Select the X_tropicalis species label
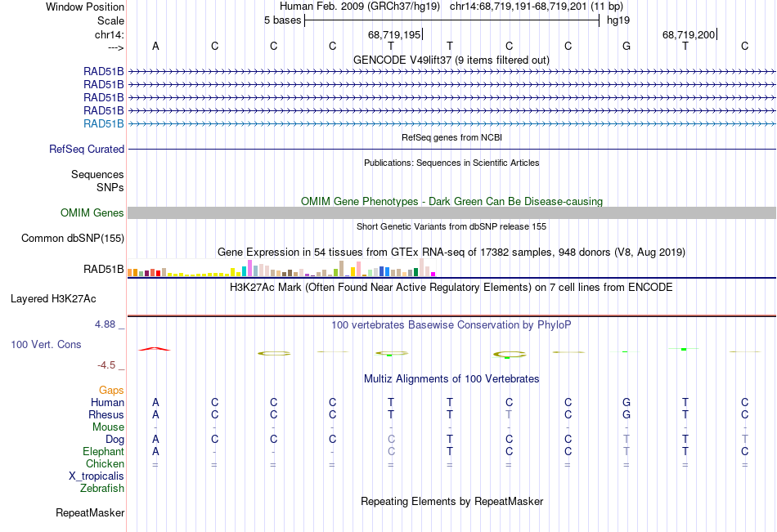The width and height of the screenshot is (777, 532). pos(97,476)
